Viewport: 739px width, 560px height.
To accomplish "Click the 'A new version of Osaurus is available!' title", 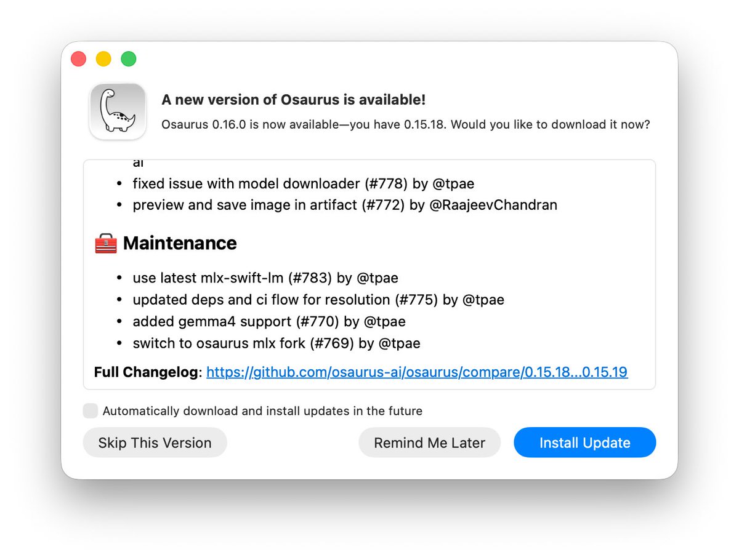I will pos(294,100).
